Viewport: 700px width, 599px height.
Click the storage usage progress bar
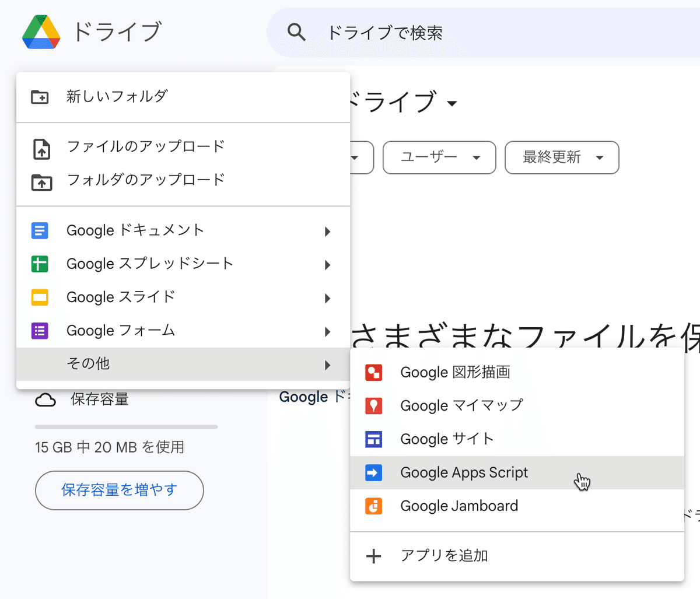tap(126, 427)
